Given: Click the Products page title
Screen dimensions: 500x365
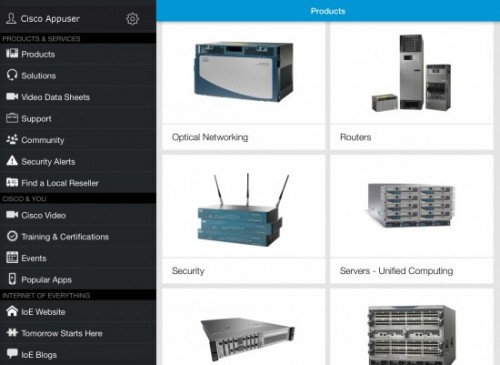Looking at the screenshot, I should (328, 11).
